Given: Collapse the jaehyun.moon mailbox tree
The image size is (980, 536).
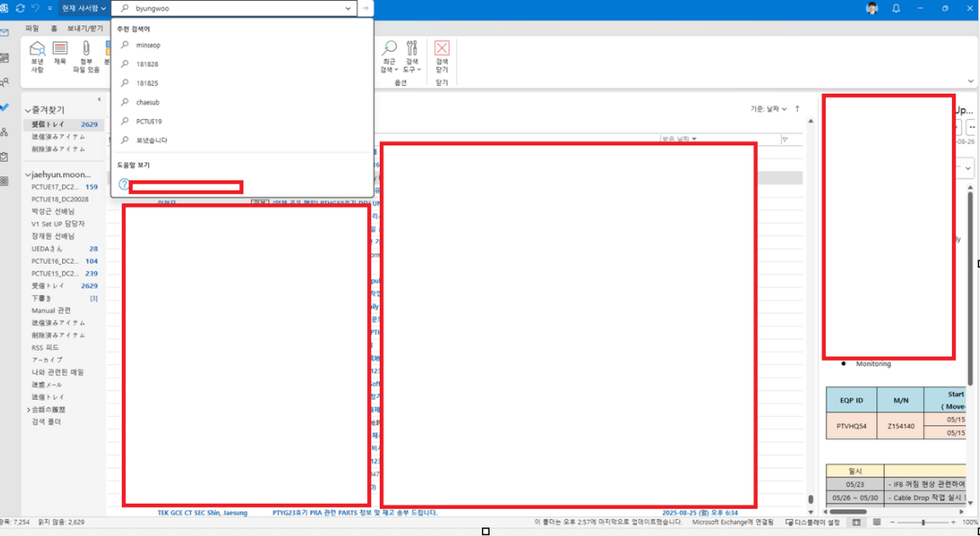Looking at the screenshot, I should point(28,175).
